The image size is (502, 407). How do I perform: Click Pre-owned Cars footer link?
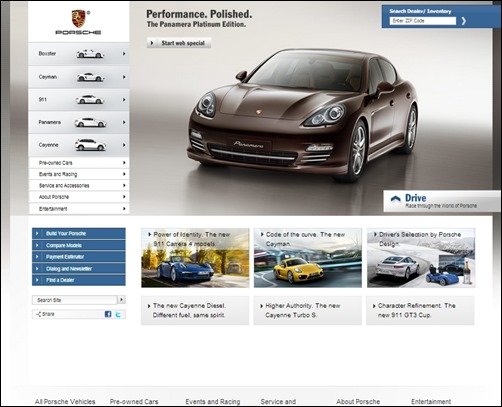coord(134,402)
